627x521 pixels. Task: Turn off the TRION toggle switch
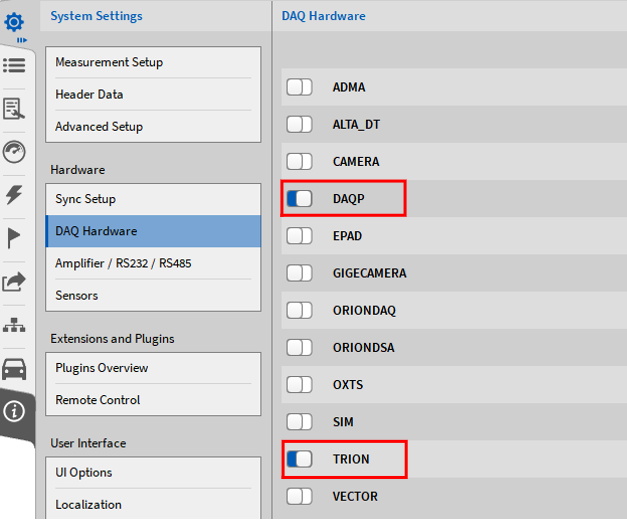tap(299, 459)
